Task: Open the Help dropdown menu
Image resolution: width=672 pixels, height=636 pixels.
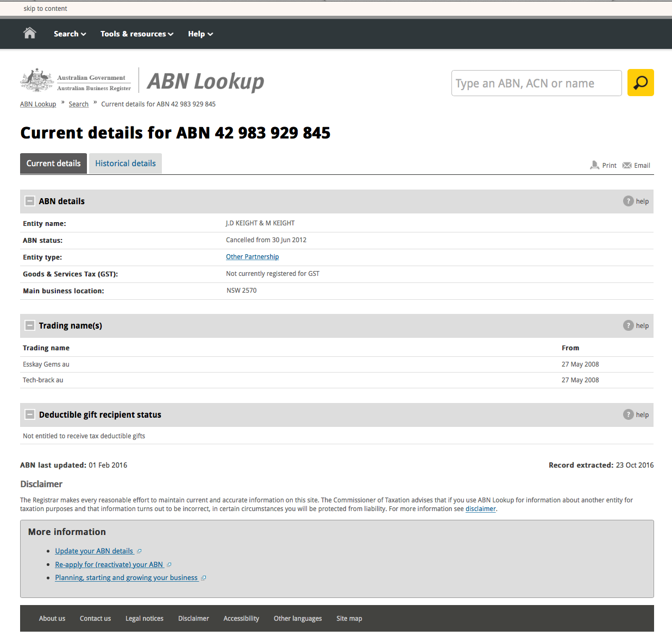Action: [200, 34]
